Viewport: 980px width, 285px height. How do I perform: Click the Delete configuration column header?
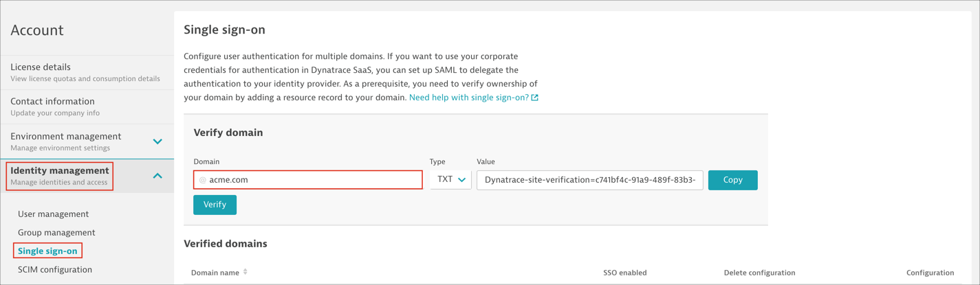point(759,273)
